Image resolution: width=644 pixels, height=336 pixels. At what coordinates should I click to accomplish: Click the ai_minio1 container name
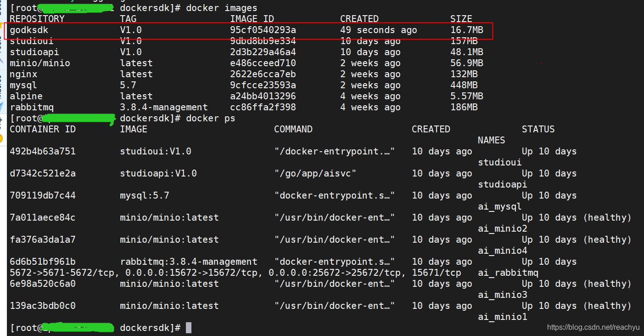point(503,317)
